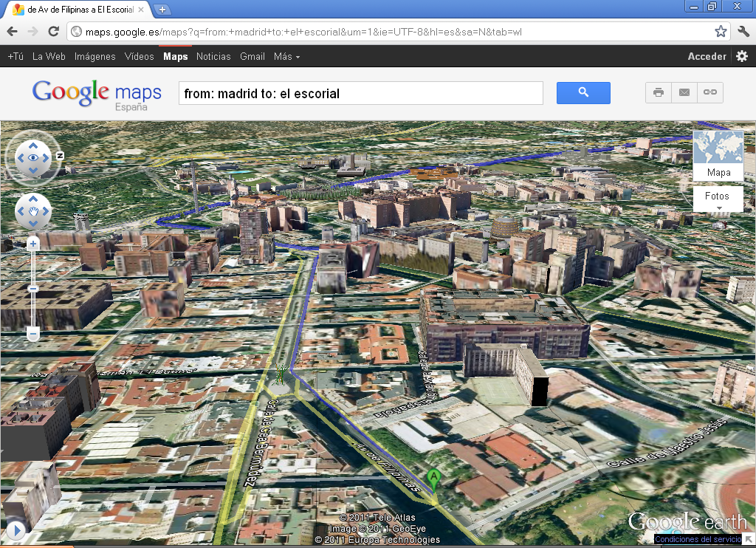Click the settings gear in the black bar
The width and height of the screenshot is (756, 548).
click(742, 55)
